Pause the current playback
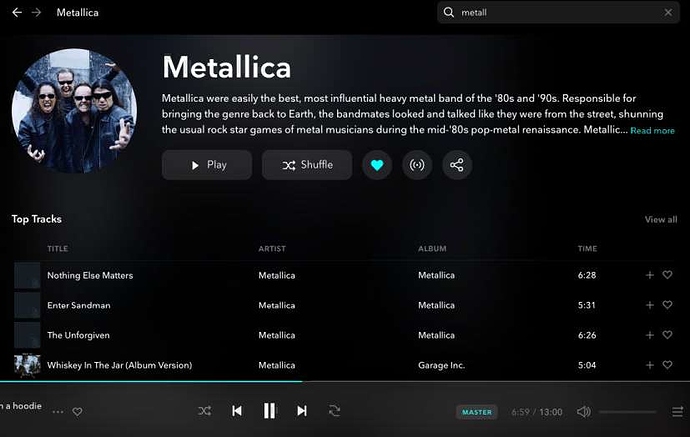Image resolution: width=690 pixels, height=437 pixels. tap(269, 411)
